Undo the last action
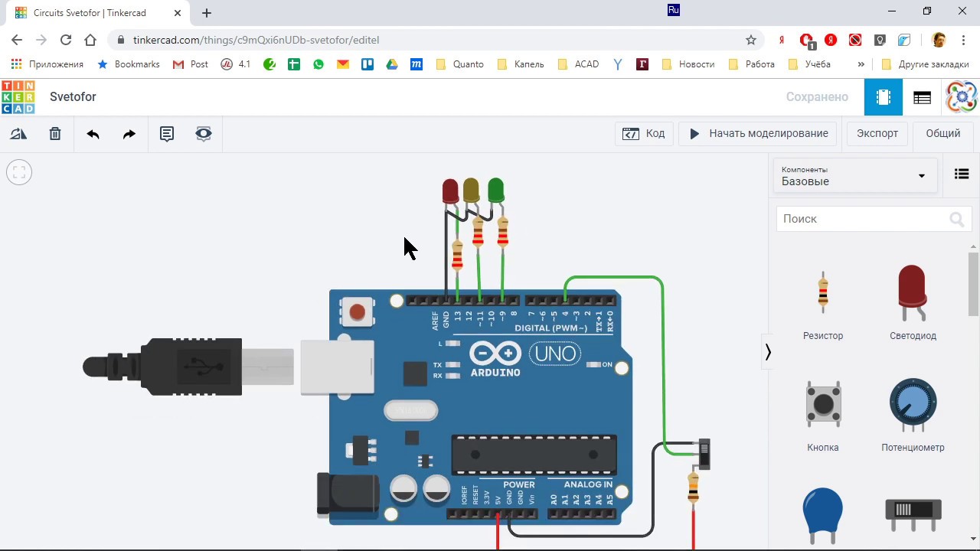The height and width of the screenshot is (551, 980). pos(93,134)
